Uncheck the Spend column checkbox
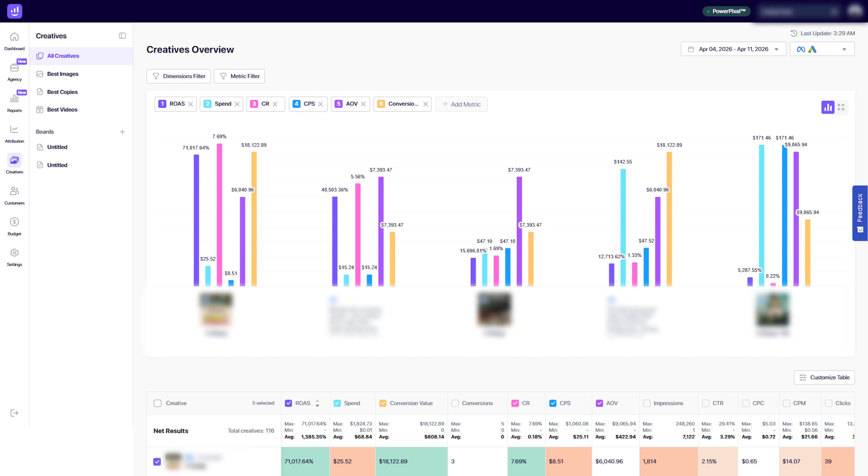 [x=337, y=403]
